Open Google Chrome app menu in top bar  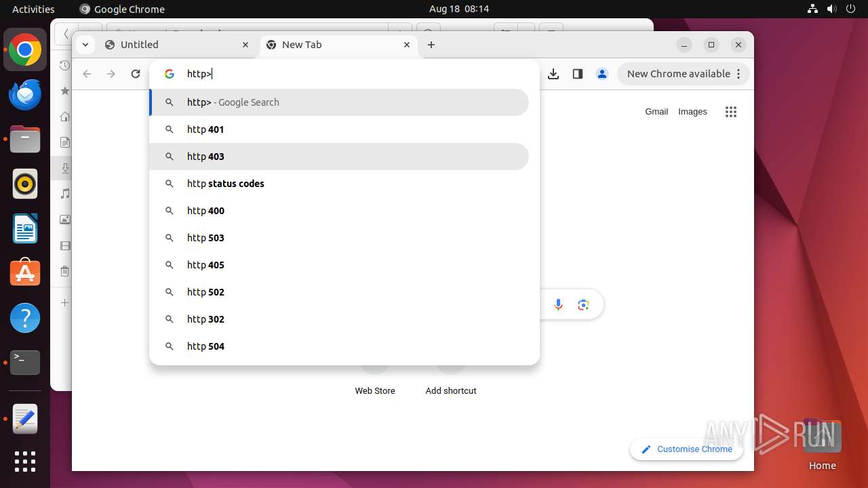122,9
